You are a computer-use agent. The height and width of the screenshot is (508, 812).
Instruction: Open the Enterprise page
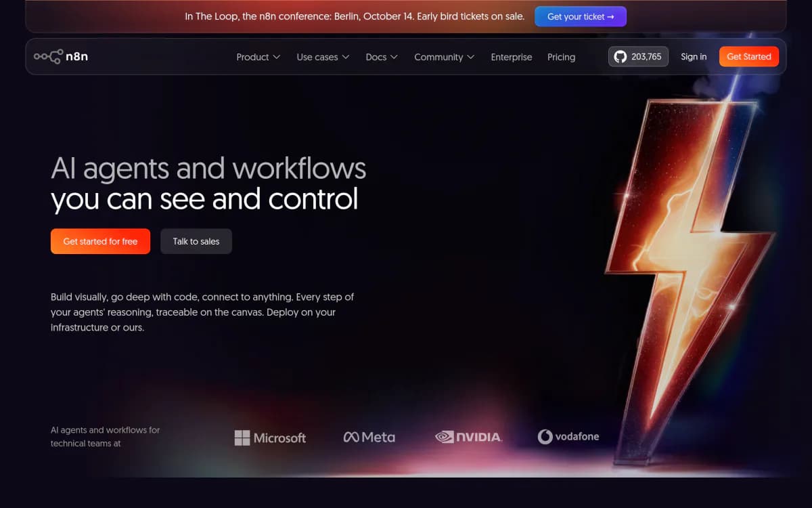pos(512,57)
